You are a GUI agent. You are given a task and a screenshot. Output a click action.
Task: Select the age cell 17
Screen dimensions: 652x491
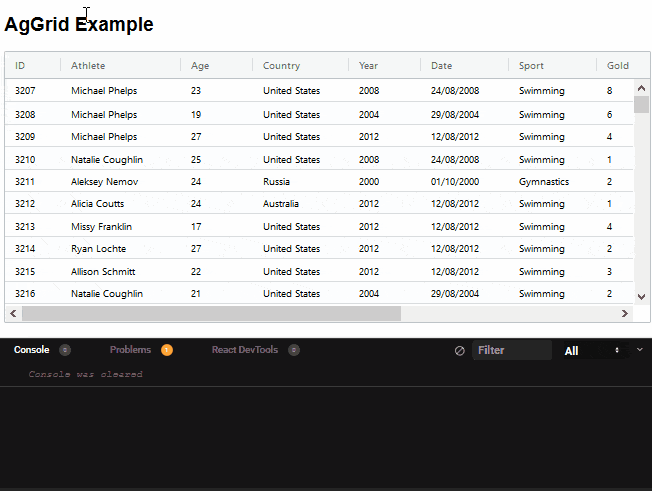pos(196,227)
